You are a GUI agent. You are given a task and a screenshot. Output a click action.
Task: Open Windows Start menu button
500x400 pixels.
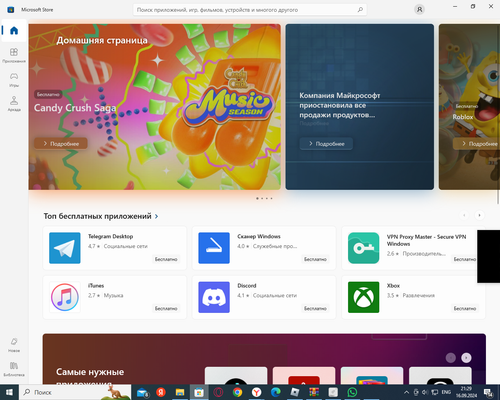[9, 392]
